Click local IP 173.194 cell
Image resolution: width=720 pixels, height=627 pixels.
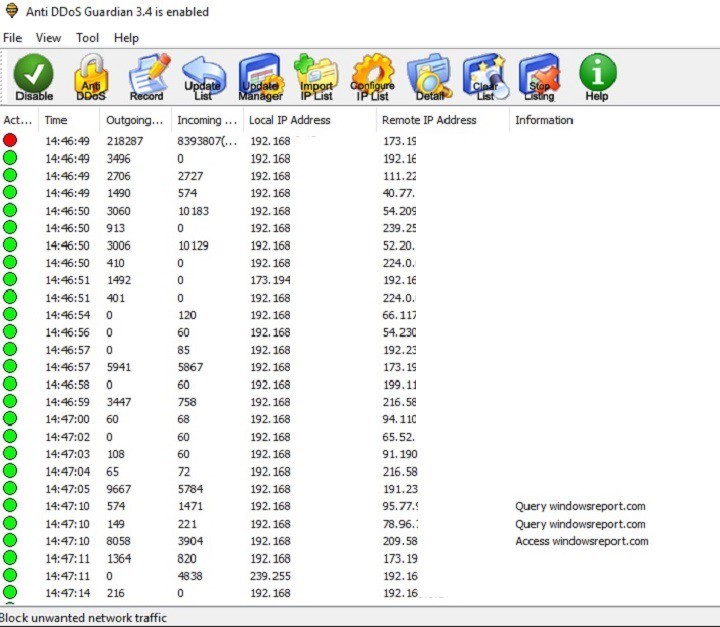[x=270, y=280]
